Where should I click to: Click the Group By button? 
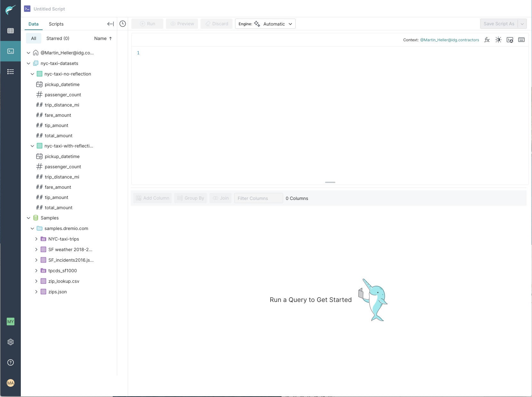(191, 198)
